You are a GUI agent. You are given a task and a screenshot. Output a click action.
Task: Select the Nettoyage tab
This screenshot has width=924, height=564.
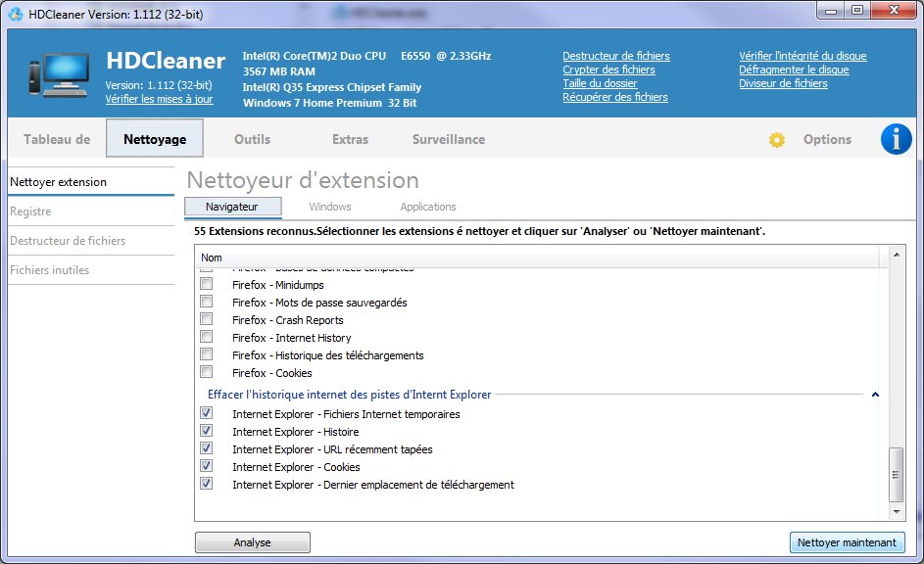(x=155, y=138)
